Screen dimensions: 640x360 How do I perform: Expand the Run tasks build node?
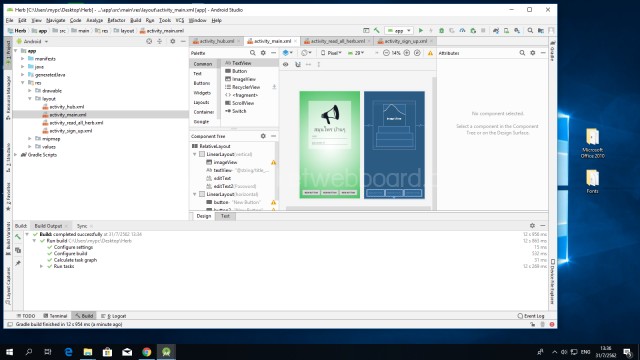point(41,267)
